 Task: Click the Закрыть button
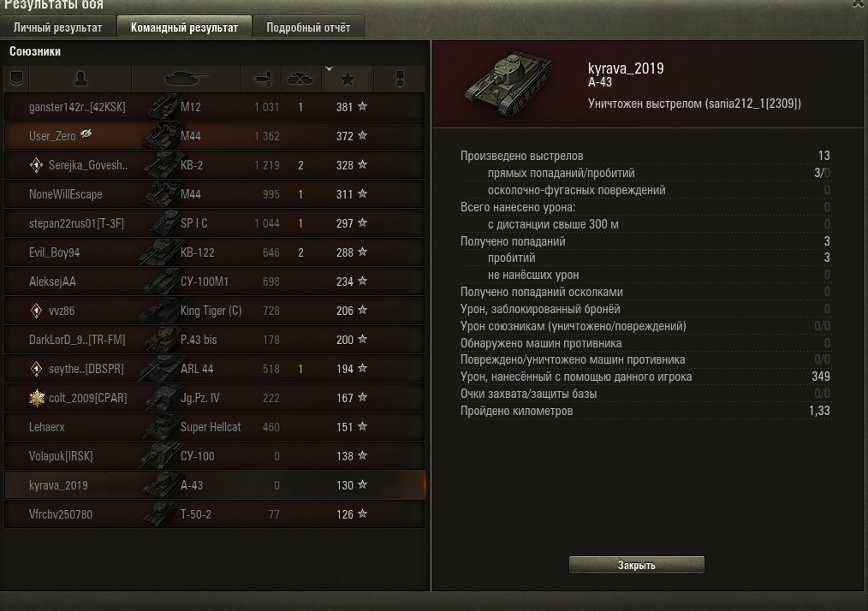[637, 565]
